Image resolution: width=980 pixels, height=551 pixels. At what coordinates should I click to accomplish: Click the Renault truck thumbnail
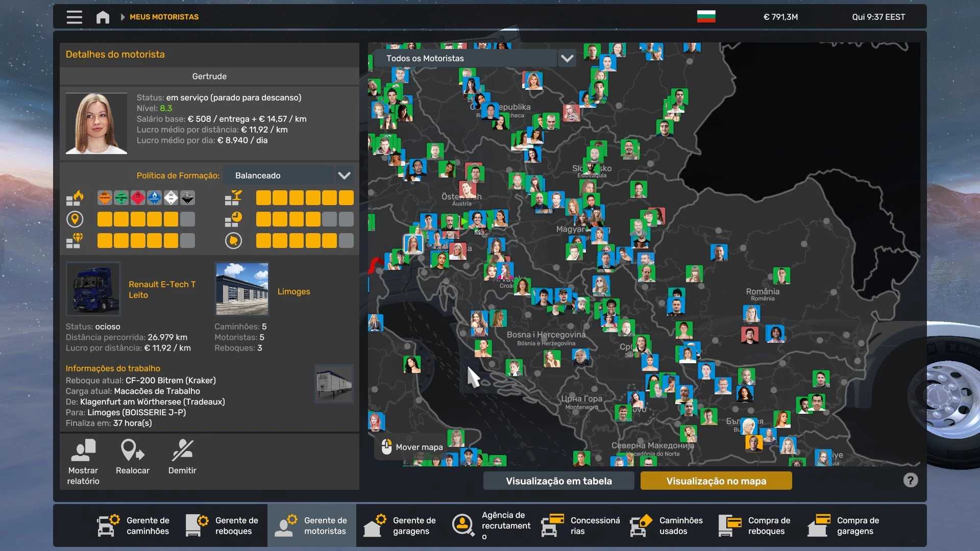(x=93, y=289)
